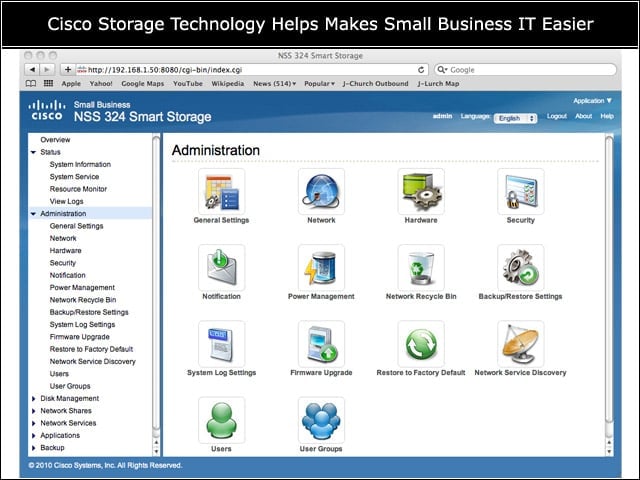Open the Wikipedia bookmark
Viewport: 640px width, 480px height.
(x=228, y=84)
